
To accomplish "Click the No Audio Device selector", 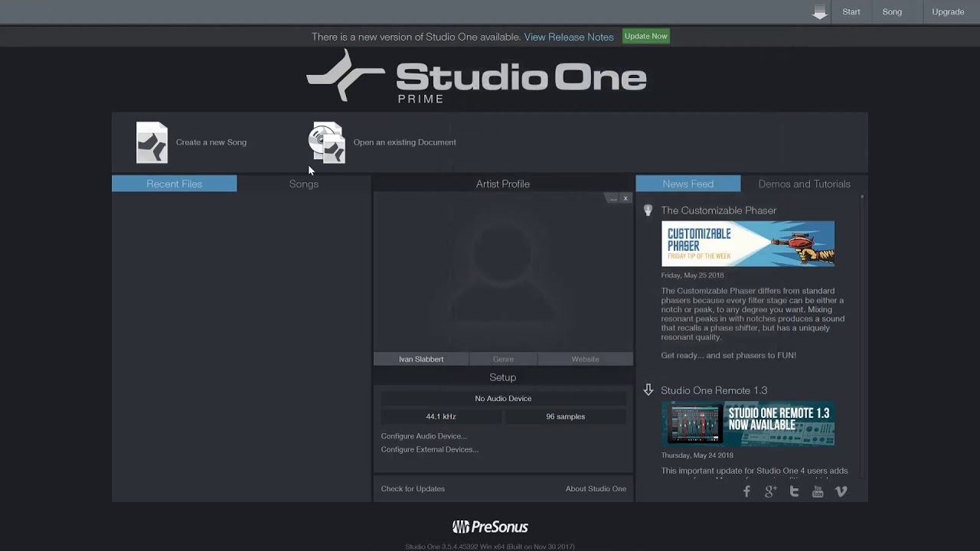I will pos(503,399).
